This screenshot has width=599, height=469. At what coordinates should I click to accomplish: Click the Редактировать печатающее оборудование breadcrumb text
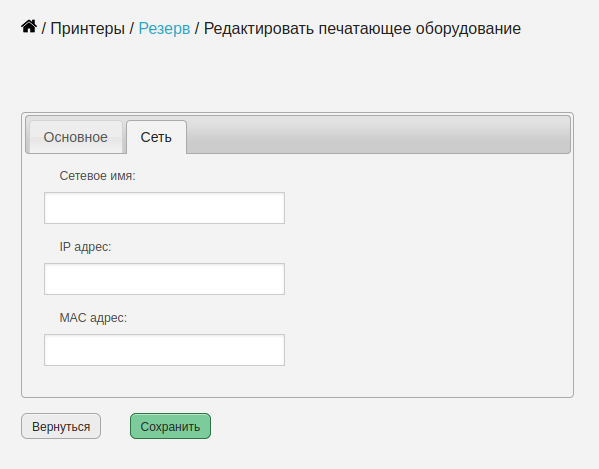pyautogui.click(x=362, y=29)
